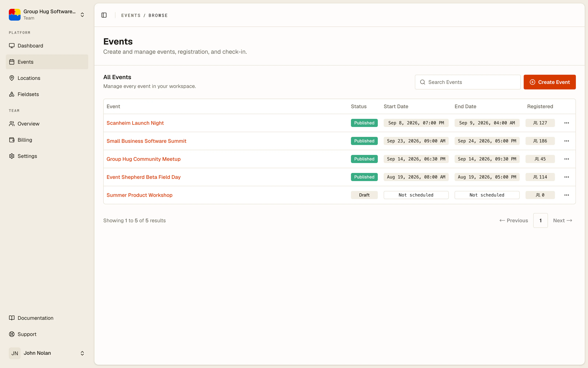This screenshot has width=588, height=368.
Task: Open Scanheim Launch Night event
Action: coord(135,123)
